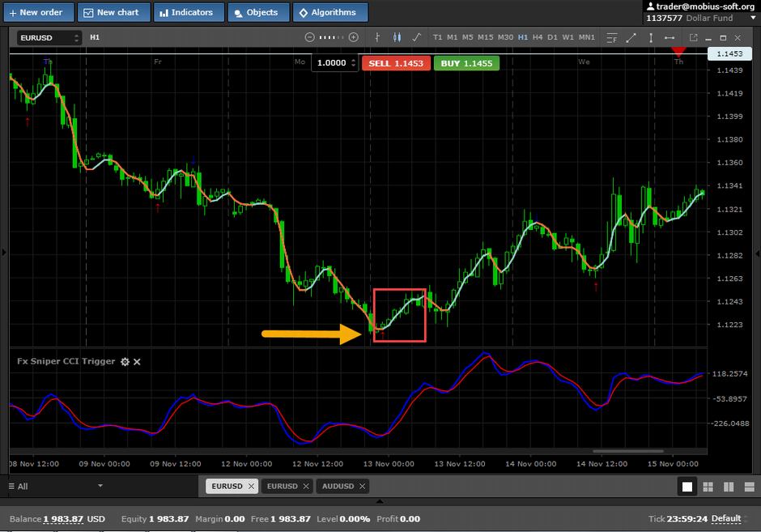Set timeframe to T1 ticks

pyautogui.click(x=437, y=37)
